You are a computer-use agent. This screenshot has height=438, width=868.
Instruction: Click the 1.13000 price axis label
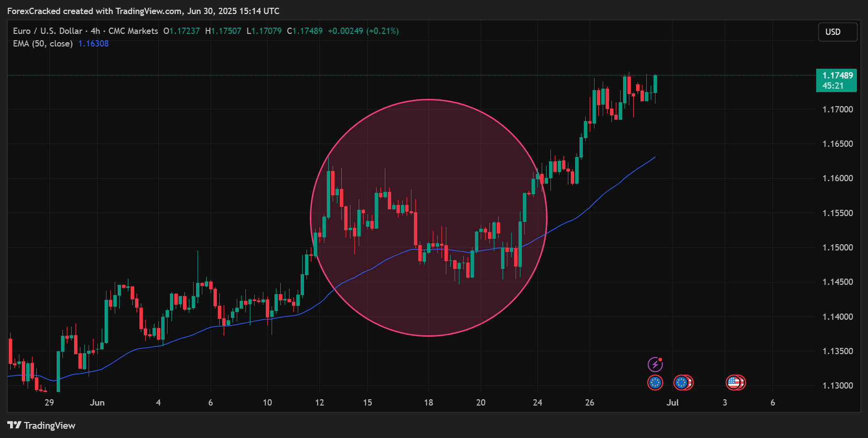[x=838, y=386]
